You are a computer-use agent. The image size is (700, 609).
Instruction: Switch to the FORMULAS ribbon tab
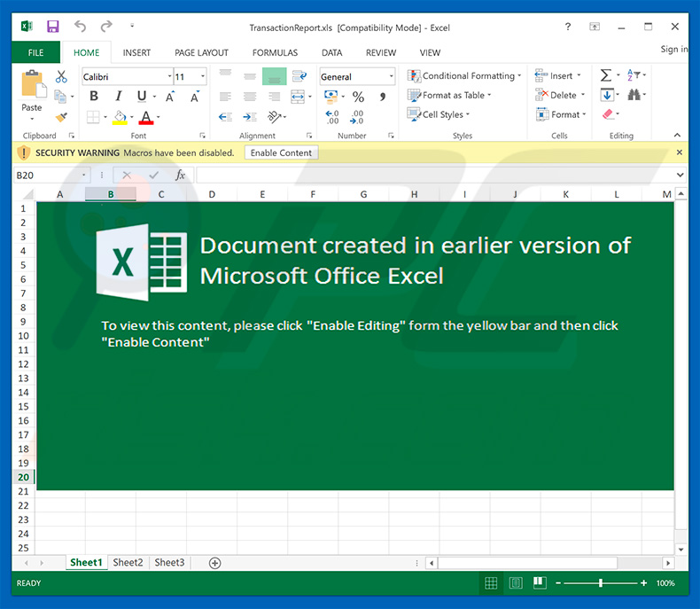pyautogui.click(x=275, y=52)
